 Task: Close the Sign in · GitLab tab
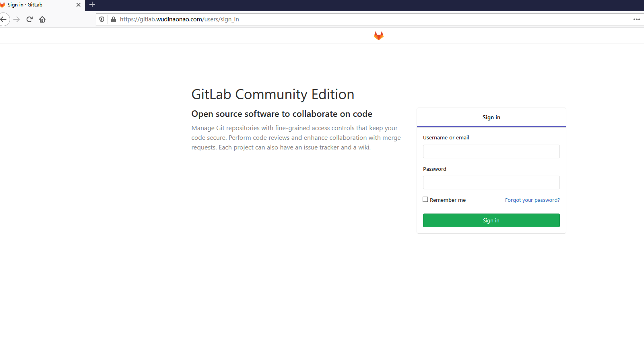coord(78,5)
